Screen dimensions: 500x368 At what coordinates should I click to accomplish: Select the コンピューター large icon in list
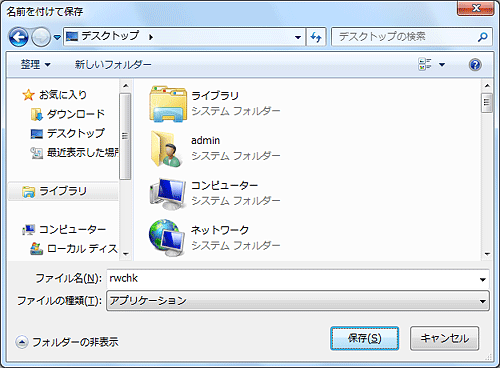pos(167,194)
